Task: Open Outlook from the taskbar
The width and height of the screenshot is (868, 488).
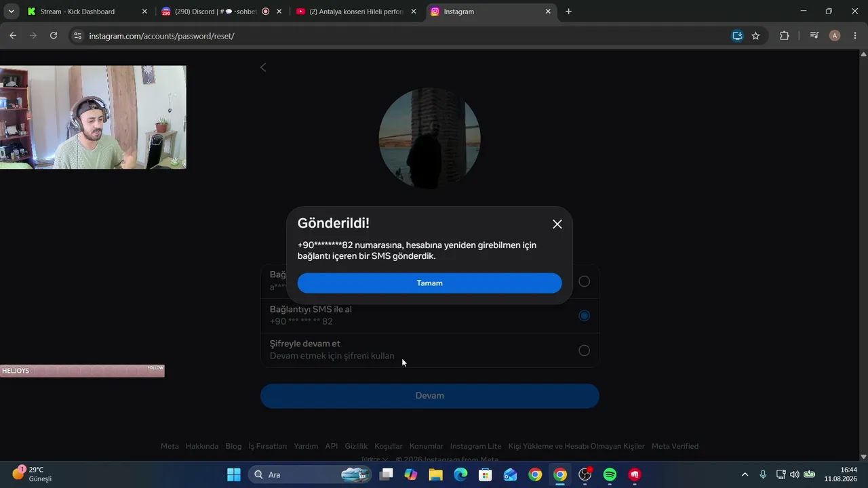Action: 511,474
